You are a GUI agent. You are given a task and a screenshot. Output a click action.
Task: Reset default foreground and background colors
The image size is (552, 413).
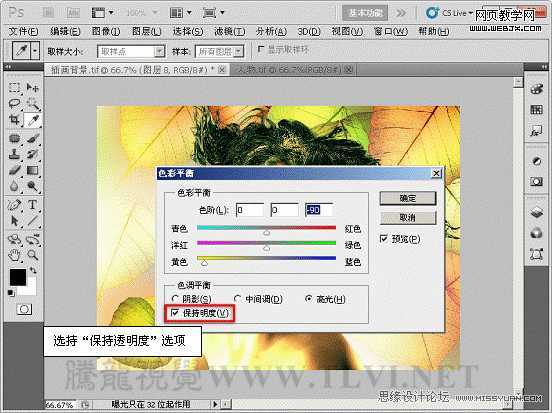pos(11,293)
